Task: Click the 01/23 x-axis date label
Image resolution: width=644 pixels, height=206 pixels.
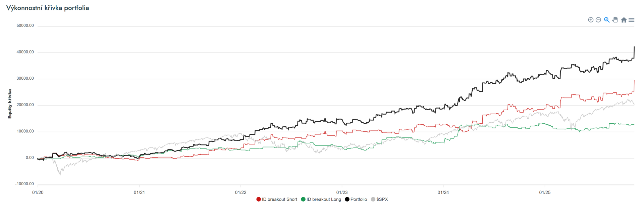Action: click(342, 193)
